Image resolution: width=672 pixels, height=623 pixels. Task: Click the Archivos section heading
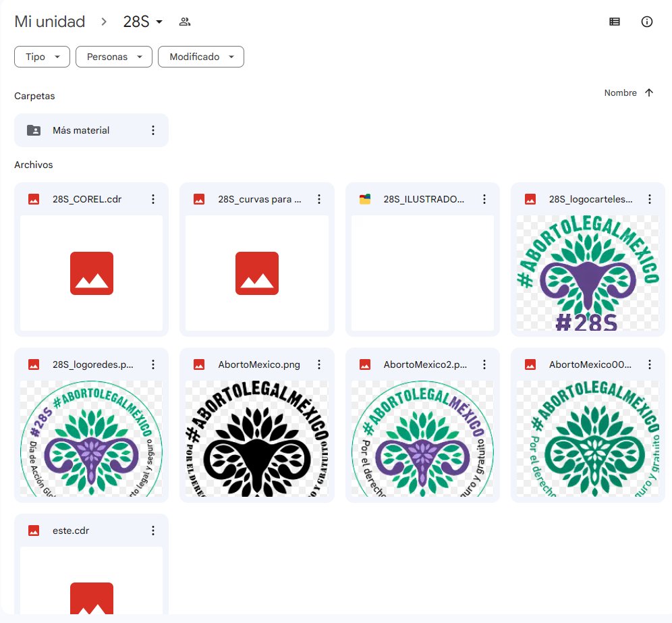coord(34,165)
